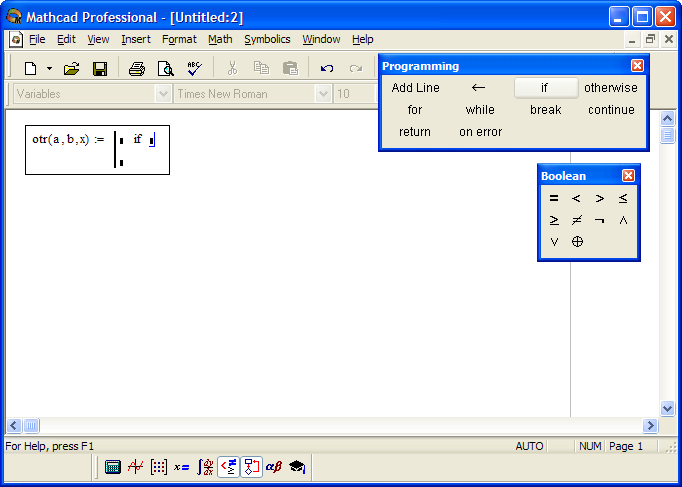Click Add Line in Programming palette
682x487 pixels.
coord(415,88)
